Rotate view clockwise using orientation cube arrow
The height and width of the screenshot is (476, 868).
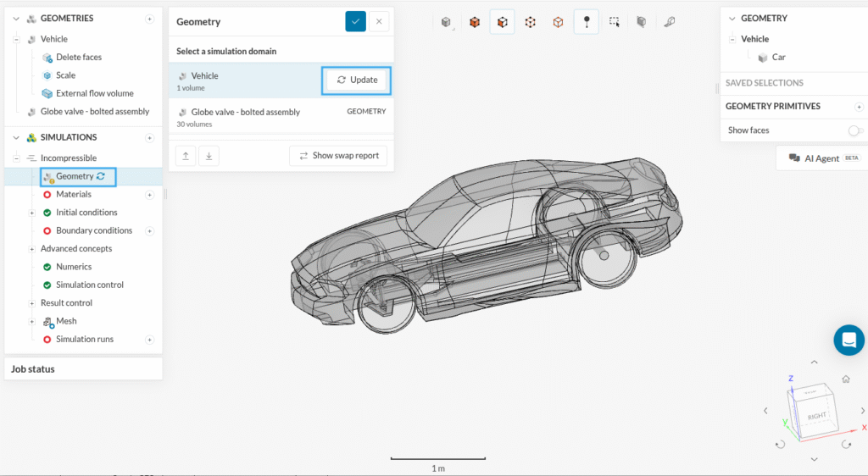click(x=846, y=444)
